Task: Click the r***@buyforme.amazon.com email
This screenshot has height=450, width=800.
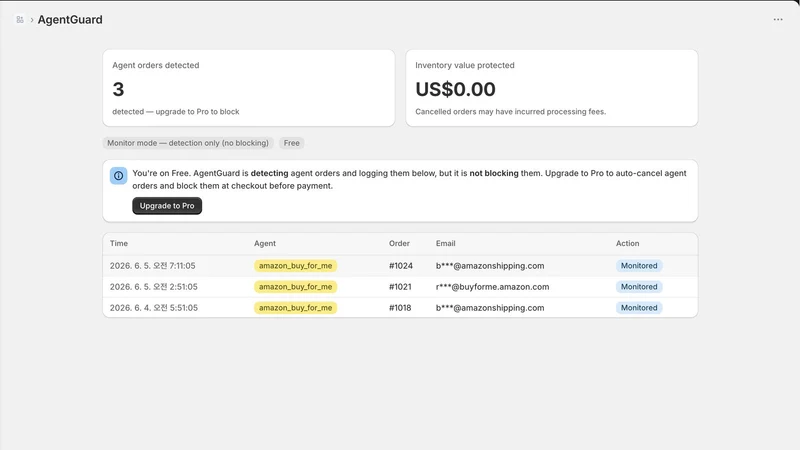Action: pyautogui.click(x=492, y=287)
